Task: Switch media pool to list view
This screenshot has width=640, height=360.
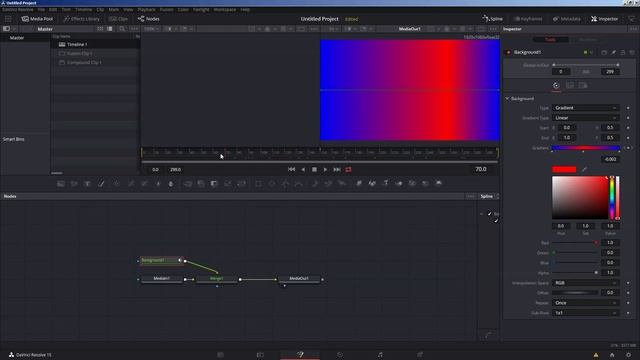Action: coord(110,29)
